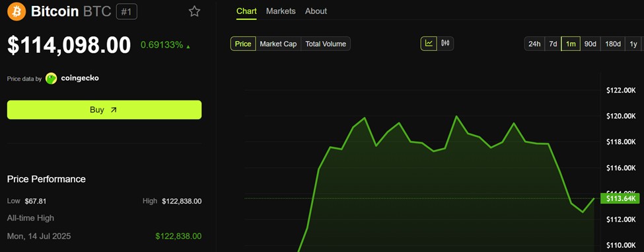
Task: Click the All-time High label
Action: [30, 218]
